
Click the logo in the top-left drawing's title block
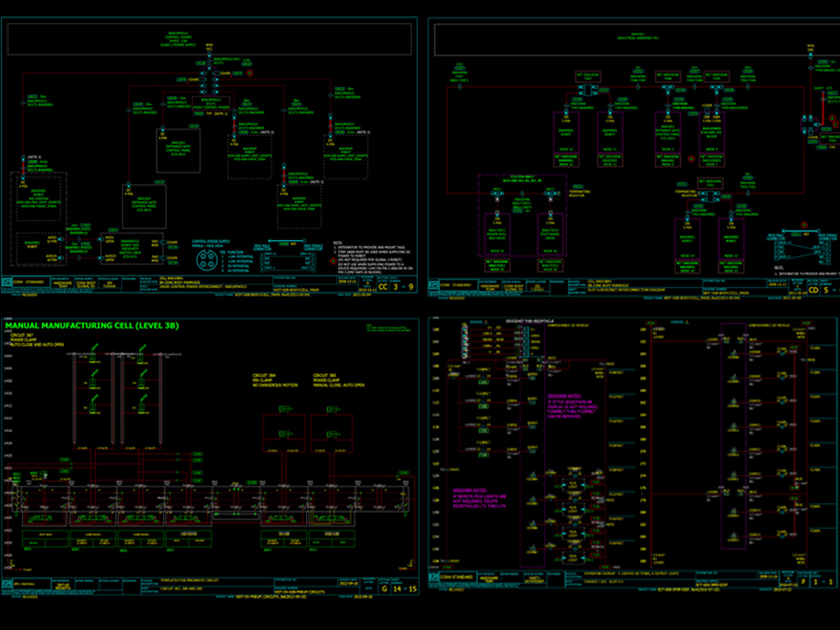(8, 284)
